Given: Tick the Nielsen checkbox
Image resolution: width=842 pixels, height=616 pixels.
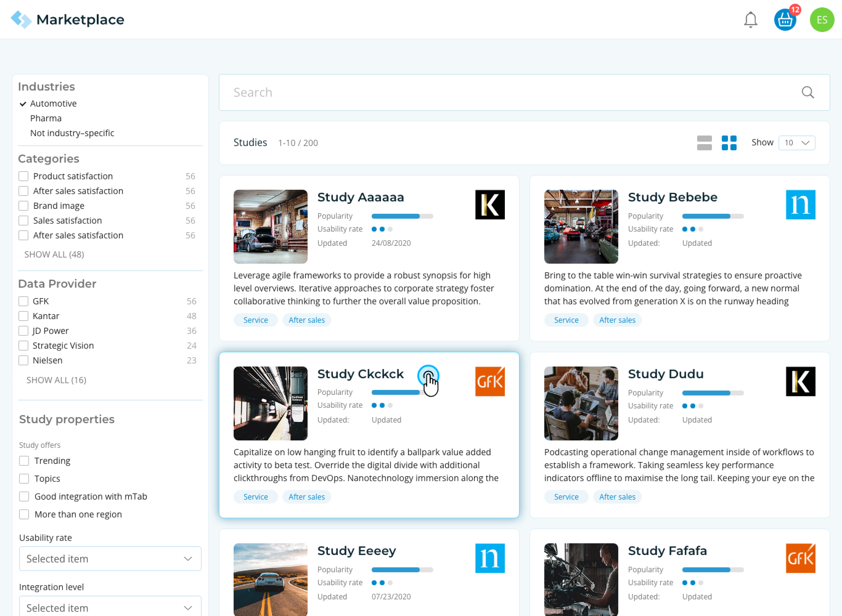Looking at the screenshot, I should [23, 360].
